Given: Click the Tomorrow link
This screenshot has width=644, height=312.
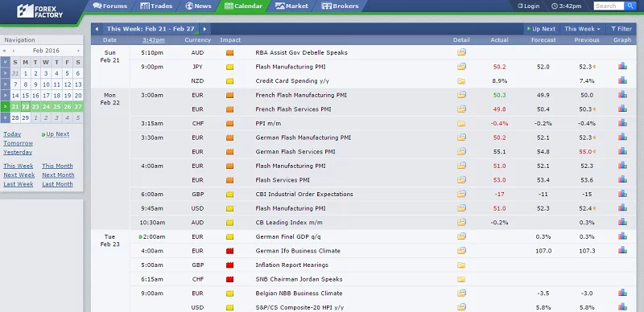Looking at the screenshot, I should tap(18, 143).
